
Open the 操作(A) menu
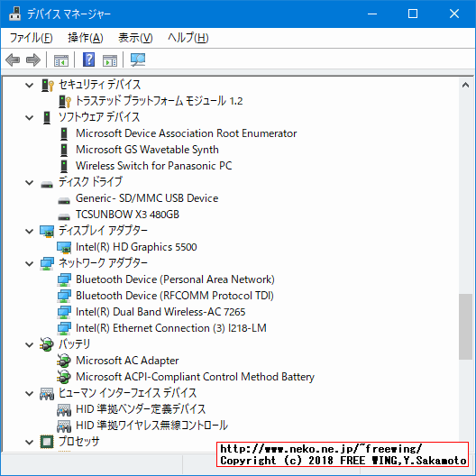(86, 38)
